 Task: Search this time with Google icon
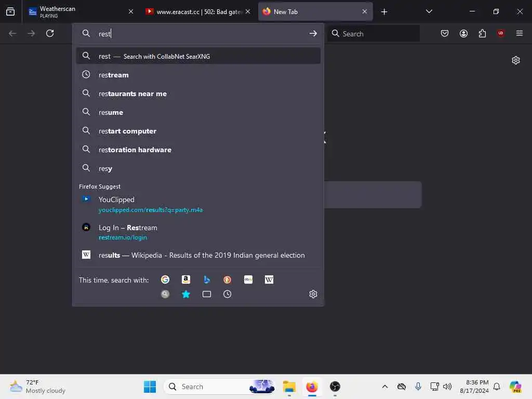pos(165,280)
